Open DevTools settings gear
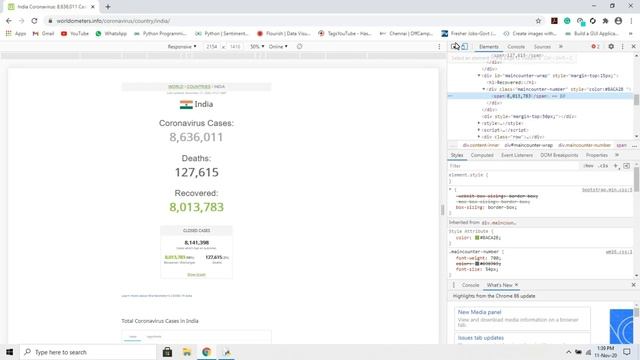 [611, 47]
